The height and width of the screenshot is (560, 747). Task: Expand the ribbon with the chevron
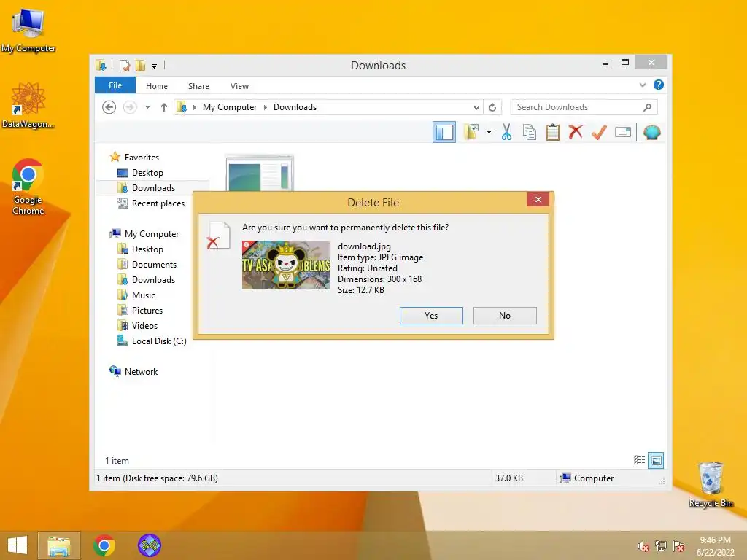(x=642, y=85)
